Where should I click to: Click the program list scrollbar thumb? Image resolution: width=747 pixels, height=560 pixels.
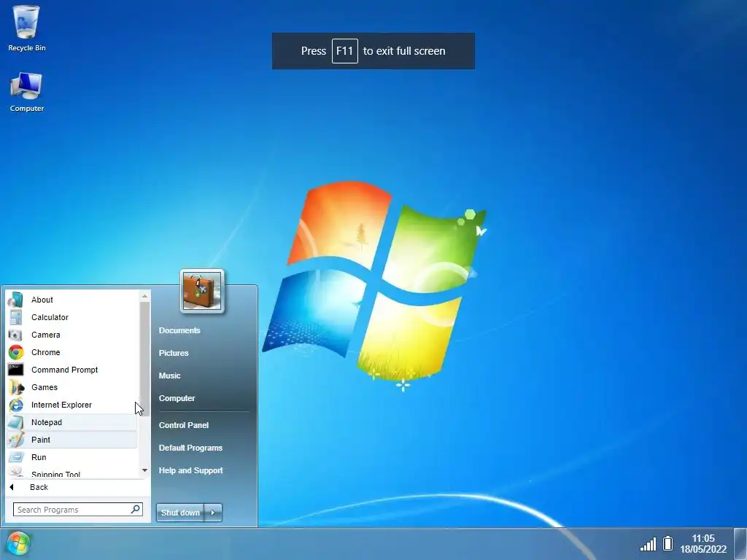(x=145, y=359)
